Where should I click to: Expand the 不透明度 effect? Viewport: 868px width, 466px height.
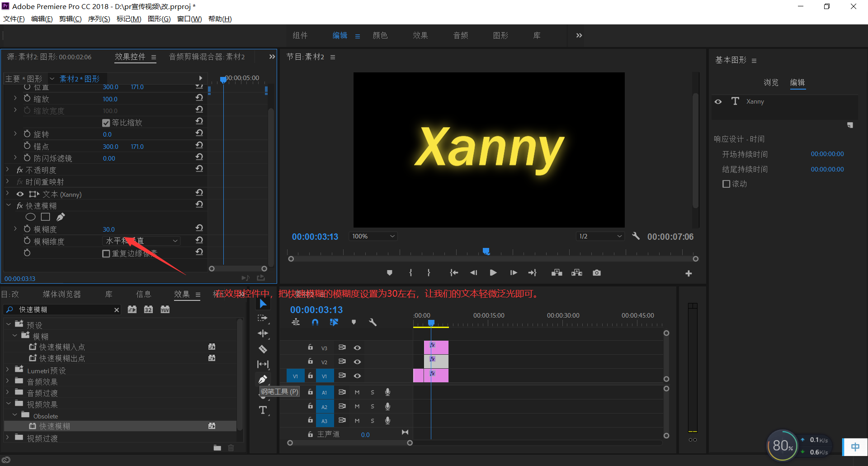pyautogui.click(x=8, y=169)
